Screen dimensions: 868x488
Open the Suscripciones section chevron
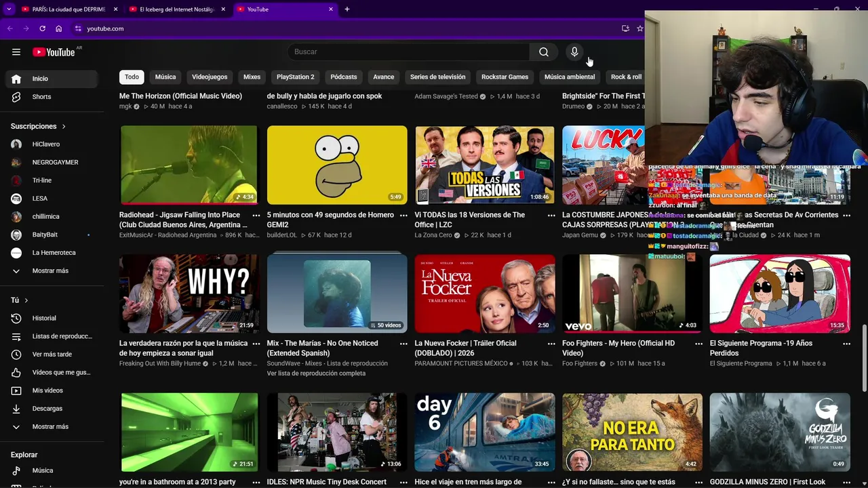(64, 127)
